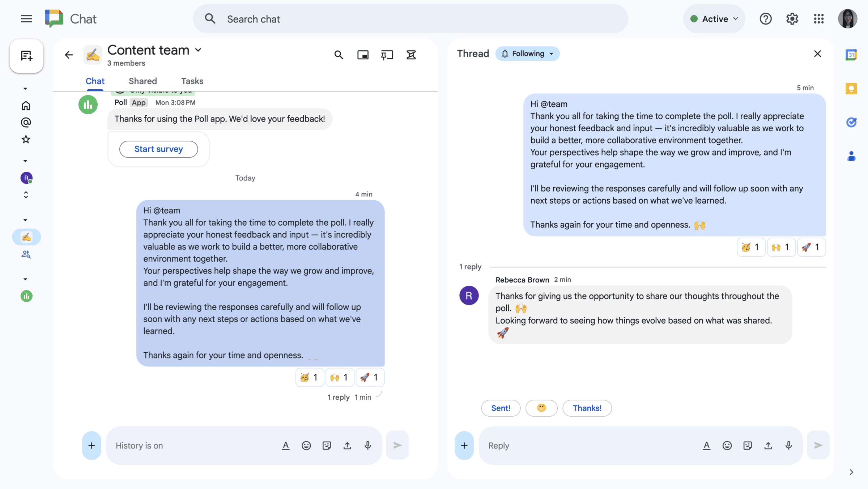Switch to the Tasks tab
Viewport: 868px width, 489px height.
pyautogui.click(x=192, y=81)
